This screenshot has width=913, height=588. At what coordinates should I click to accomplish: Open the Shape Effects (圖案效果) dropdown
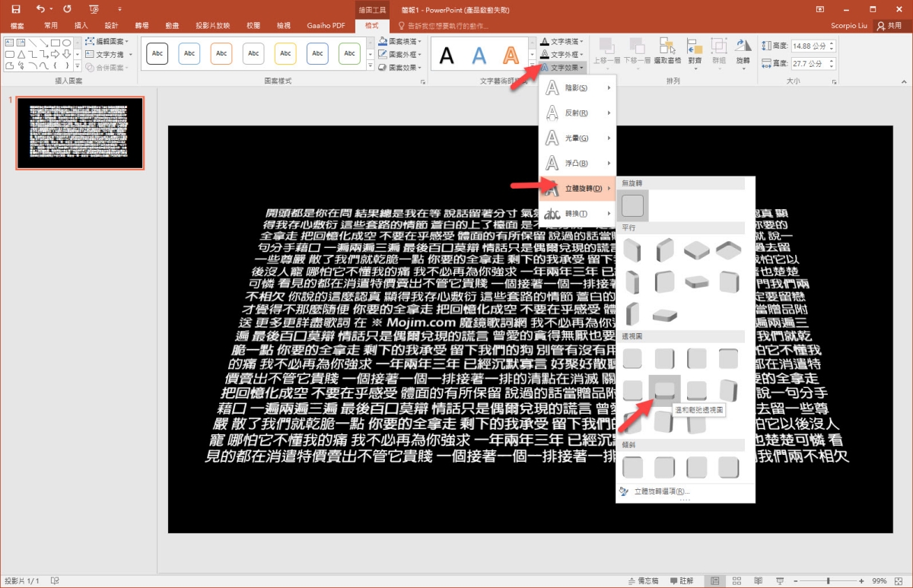[x=402, y=68]
